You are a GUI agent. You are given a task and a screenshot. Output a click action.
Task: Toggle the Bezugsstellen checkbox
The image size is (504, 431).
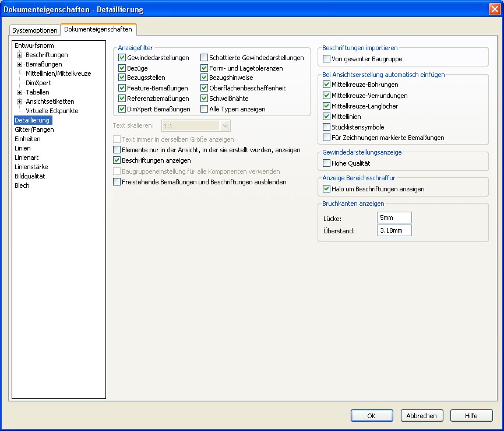[x=122, y=78]
